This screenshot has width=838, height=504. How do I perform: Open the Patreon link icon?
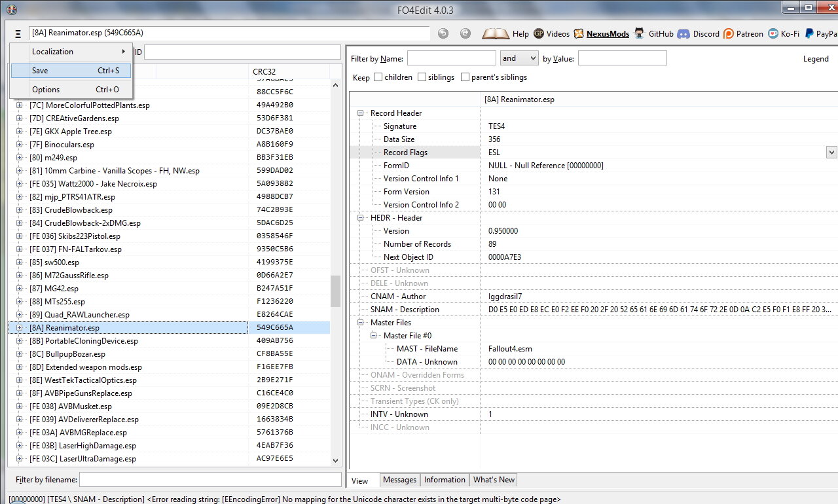pyautogui.click(x=728, y=33)
